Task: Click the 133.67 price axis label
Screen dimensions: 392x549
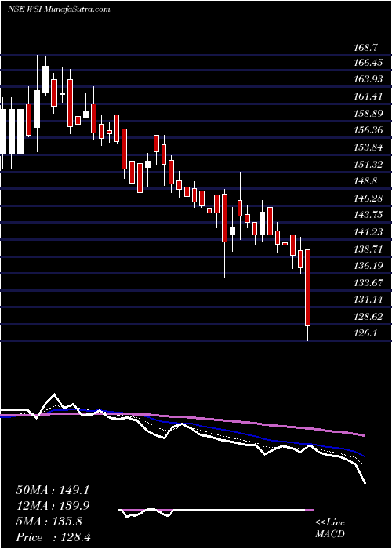Action: pyautogui.click(x=368, y=282)
